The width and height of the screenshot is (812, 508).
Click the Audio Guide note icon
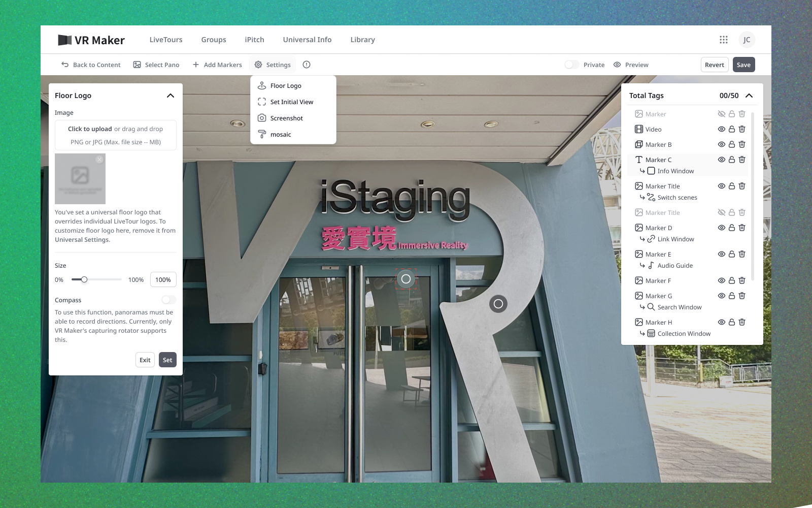(x=651, y=265)
